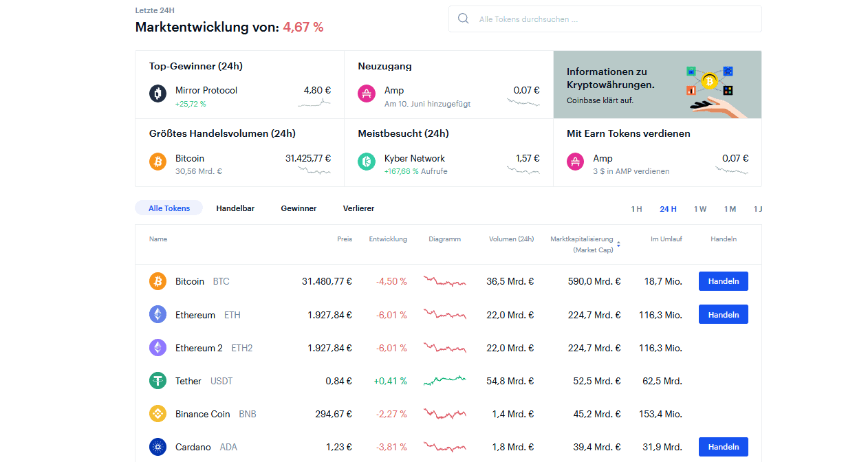Click the Binance Coin price 294,67 €
This screenshot has height=462, width=868.
334,414
